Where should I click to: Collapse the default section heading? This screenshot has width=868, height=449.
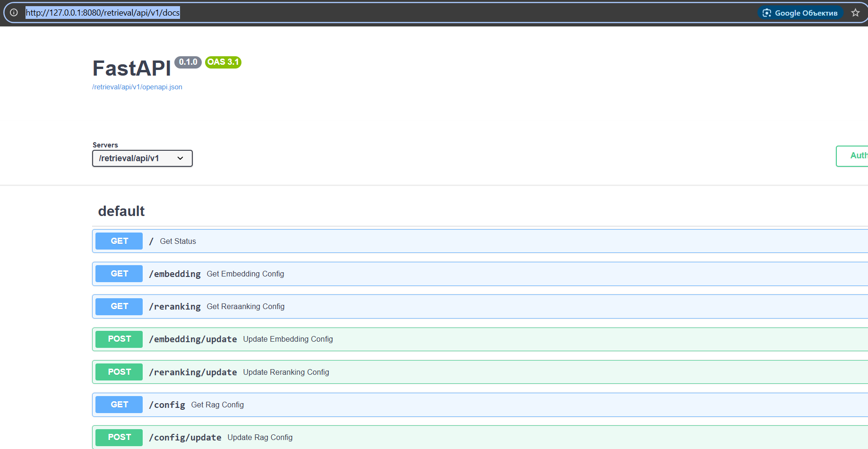pyautogui.click(x=121, y=211)
